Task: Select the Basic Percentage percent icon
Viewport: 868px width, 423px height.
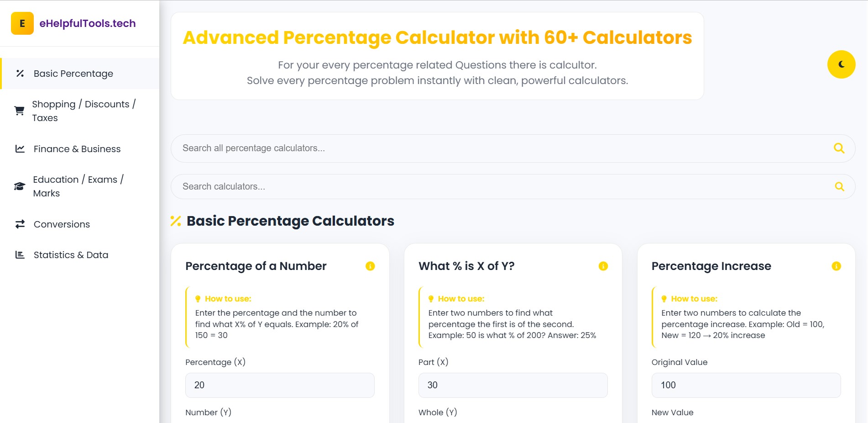Action: (x=19, y=73)
